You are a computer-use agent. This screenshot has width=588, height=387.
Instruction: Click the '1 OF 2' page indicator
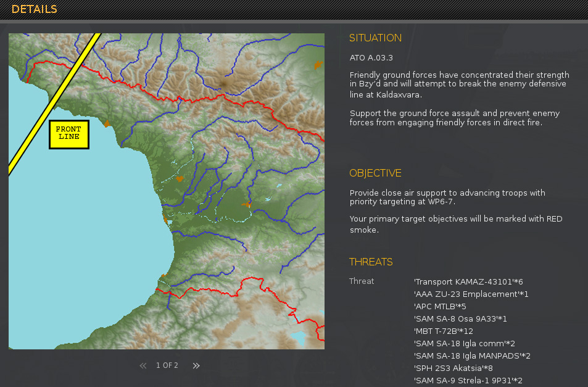[167, 365]
